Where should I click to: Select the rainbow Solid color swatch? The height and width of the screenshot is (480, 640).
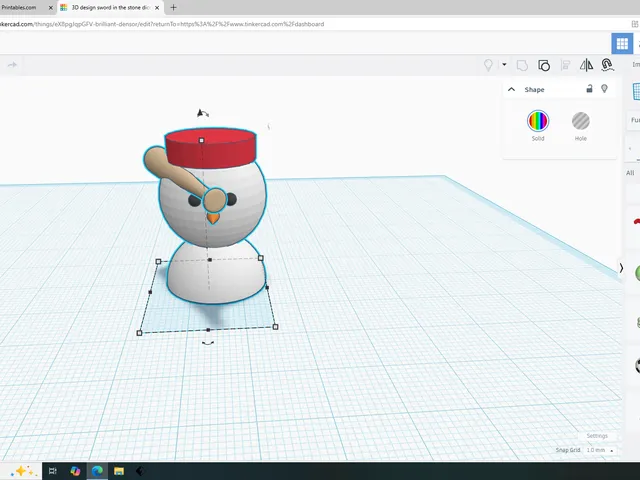pos(538,121)
